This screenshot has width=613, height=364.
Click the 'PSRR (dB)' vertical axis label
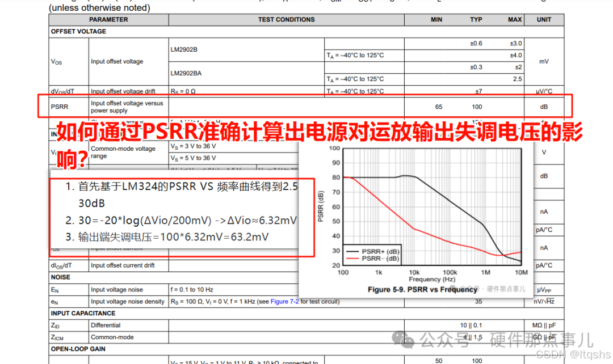(x=321, y=206)
